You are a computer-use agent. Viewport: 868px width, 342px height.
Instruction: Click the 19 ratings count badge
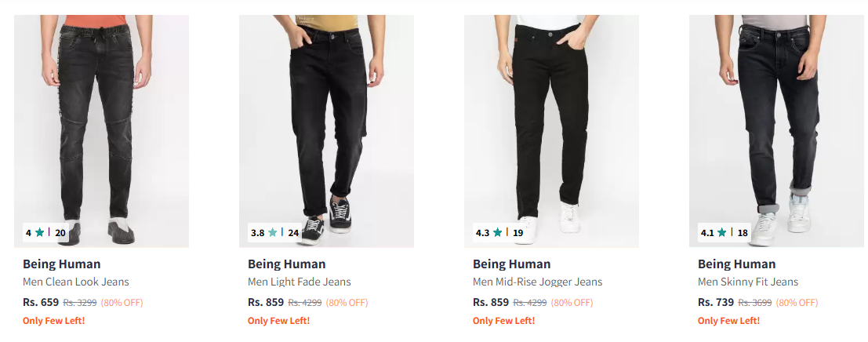[x=518, y=233]
